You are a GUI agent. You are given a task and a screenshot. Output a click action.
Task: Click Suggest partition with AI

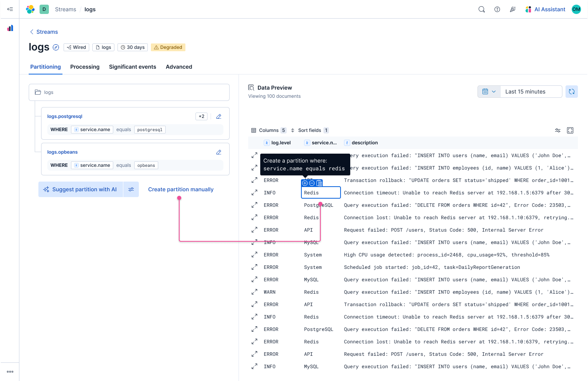pyautogui.click(x=81, y=189)
